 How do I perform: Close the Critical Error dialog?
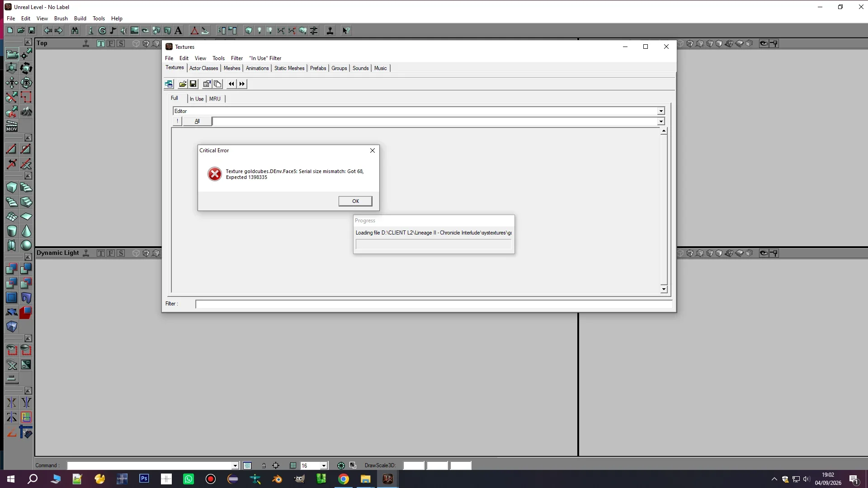point(373,150)
